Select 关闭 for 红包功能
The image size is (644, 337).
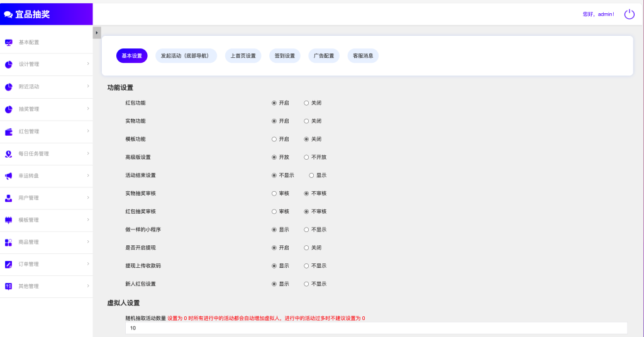point(306,103)
